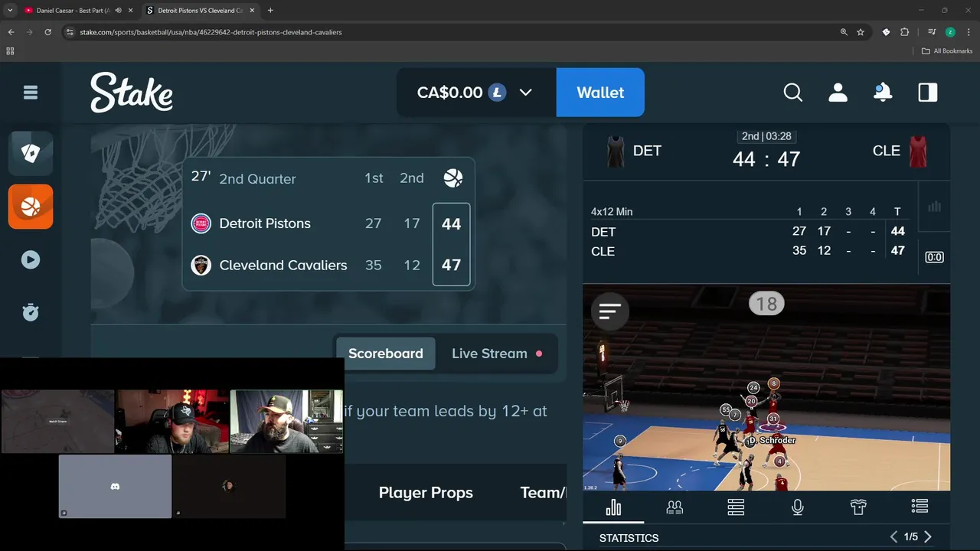This screenshot has height=551, width=980.
Task: Click the bearded man's webcam thumbnail
Action: pos(286,422)
